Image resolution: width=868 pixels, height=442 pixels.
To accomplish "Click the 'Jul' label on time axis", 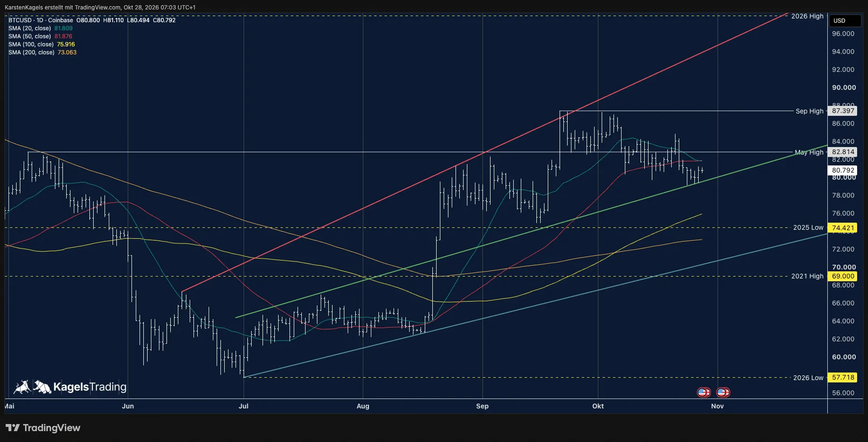I will 243,406.
